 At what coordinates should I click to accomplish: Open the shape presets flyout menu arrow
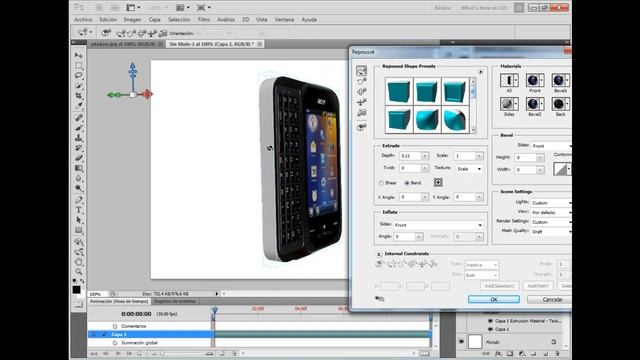tap(480, 72)
